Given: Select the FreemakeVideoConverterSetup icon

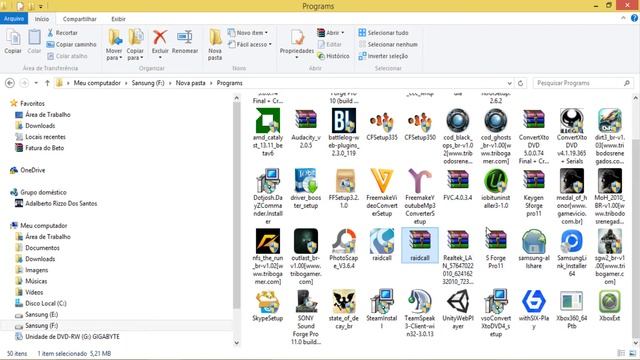Looking at the screenshot, I should click(x=382, y=181).
